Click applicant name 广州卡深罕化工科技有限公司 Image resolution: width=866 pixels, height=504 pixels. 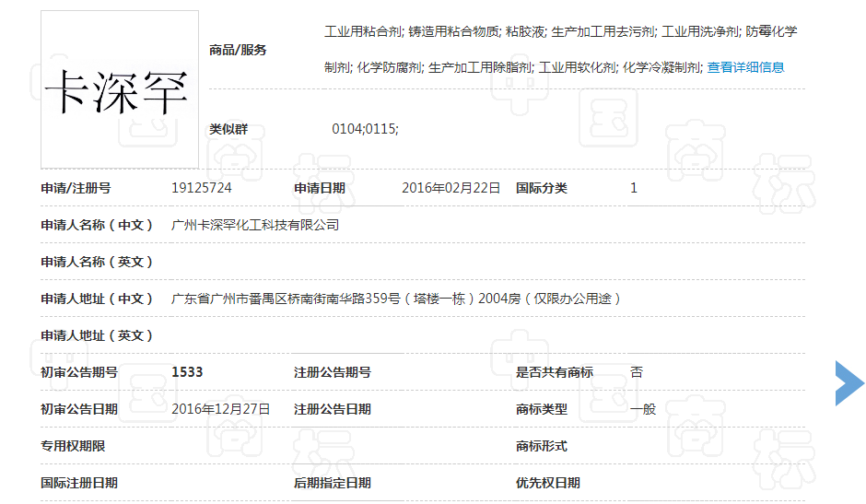tap(255, 225)
